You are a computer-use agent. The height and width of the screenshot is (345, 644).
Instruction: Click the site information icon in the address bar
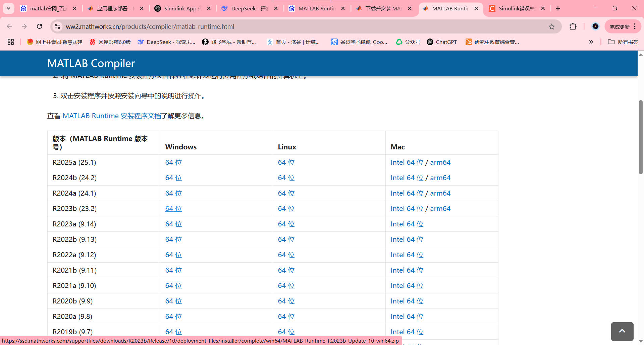(57, 26)
